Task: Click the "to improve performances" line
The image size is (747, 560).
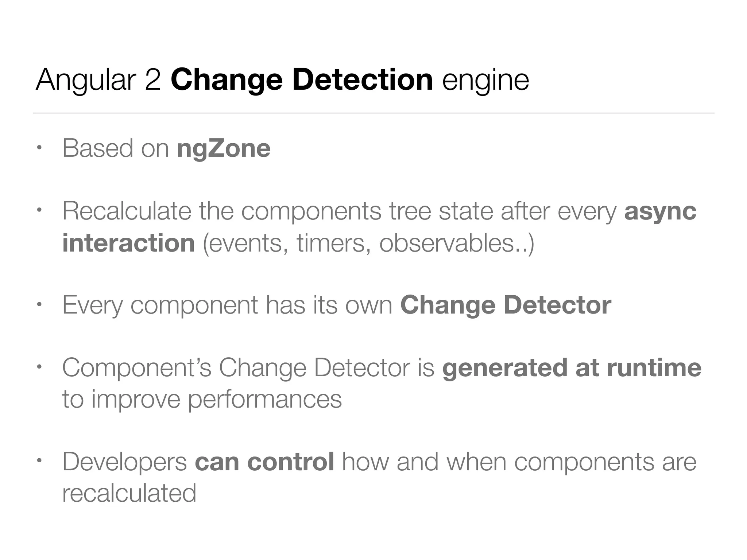Action: pyautogui.click(x=202, y=399)
